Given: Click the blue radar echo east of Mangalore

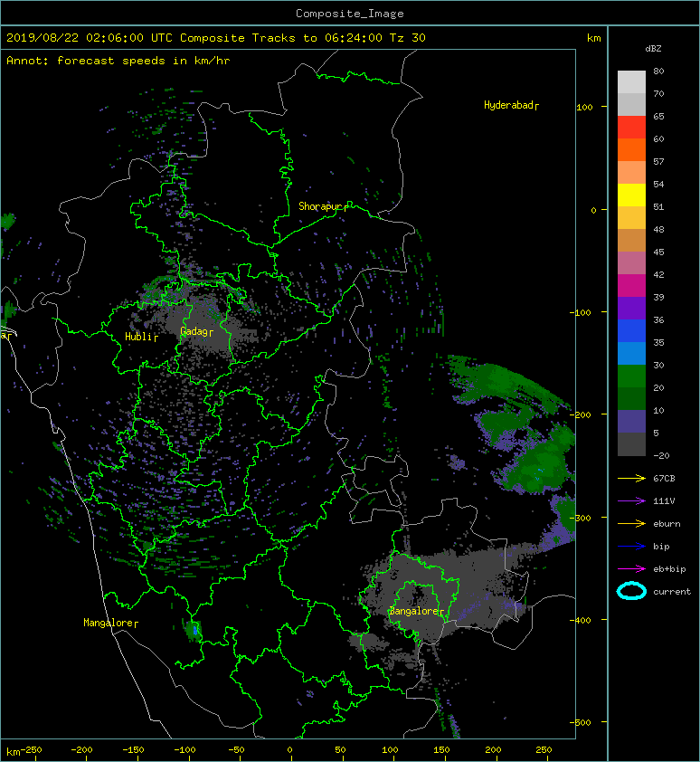Looking at the screenshot, I should point(195,630).
